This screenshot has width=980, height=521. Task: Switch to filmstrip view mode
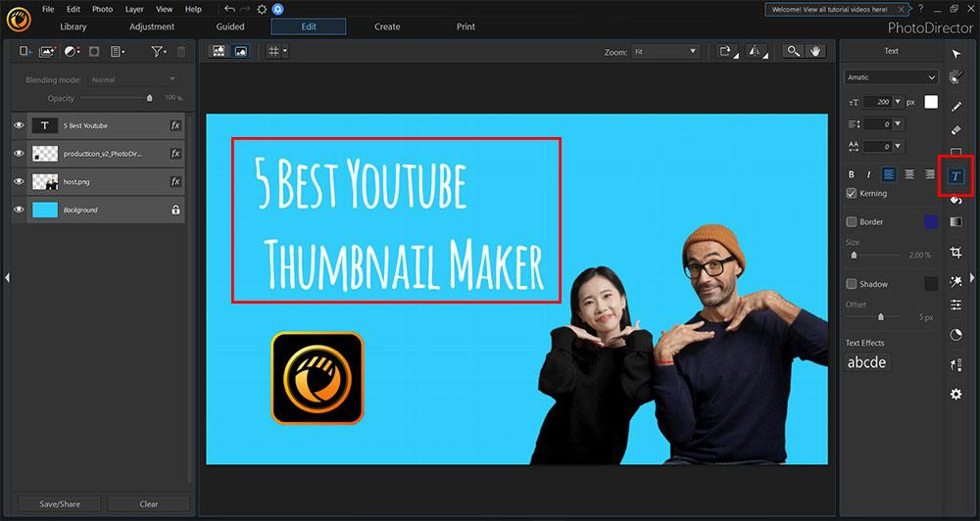click(x=219, y=52)
